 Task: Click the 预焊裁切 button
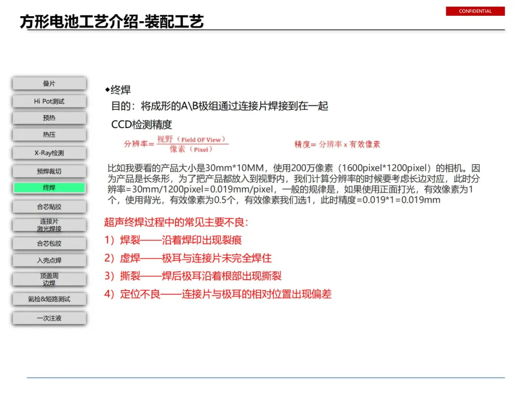[x=49, y=171]
